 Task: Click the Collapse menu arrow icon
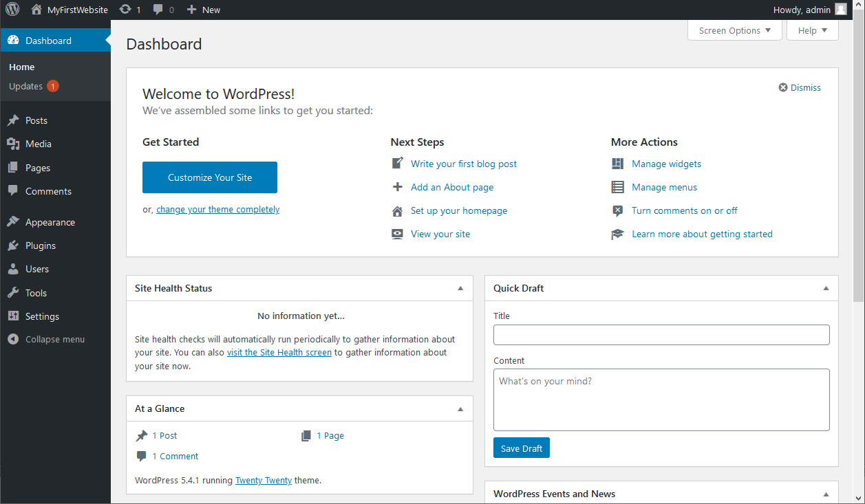12,338
